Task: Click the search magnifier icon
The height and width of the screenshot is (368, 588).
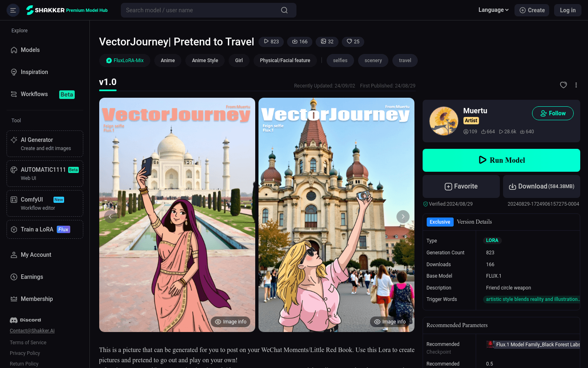Action: (x=284, y=10)
